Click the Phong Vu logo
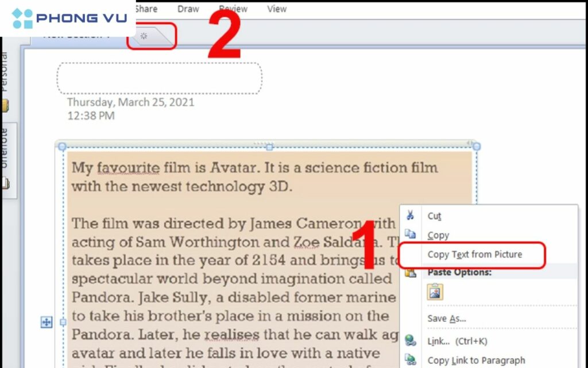Screen dimensions: 588x368 68,18
